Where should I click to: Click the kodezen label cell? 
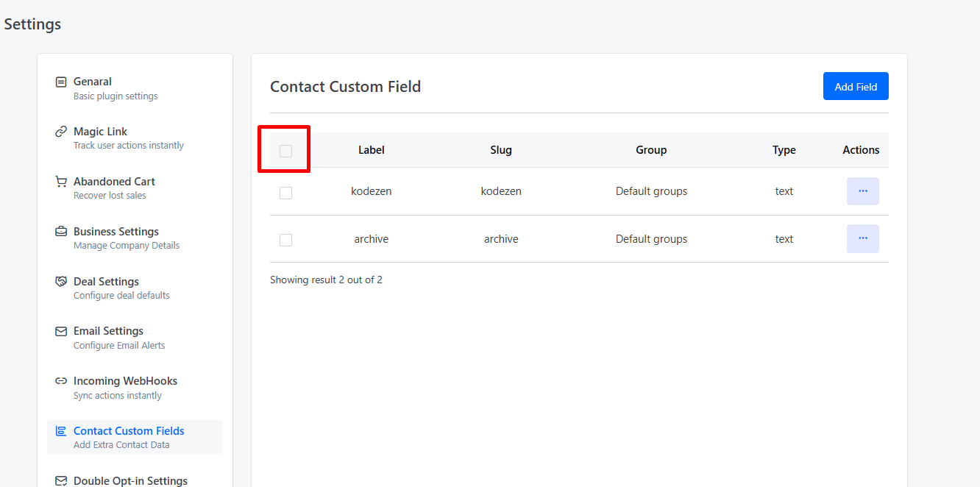click(372, 191)
